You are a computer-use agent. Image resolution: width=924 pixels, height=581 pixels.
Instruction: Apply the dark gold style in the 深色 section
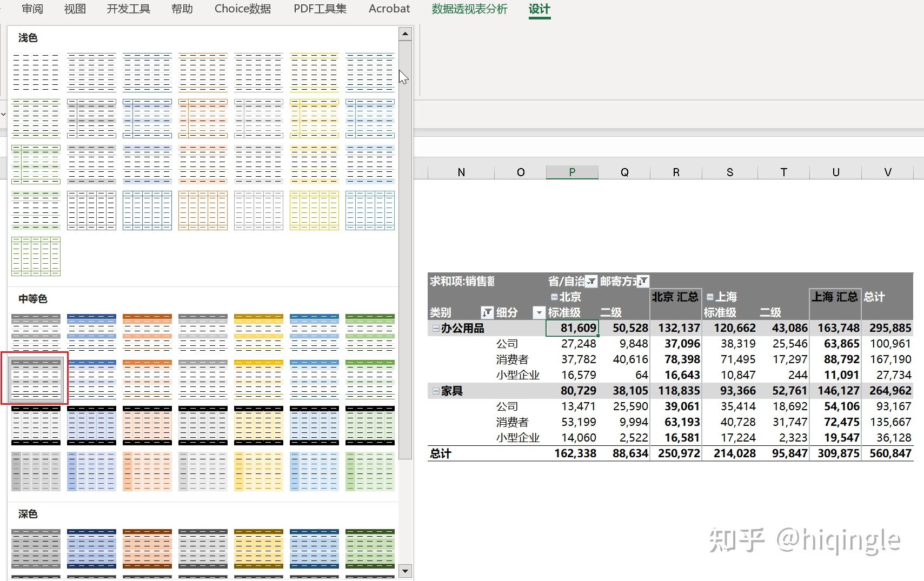(x=258, y=549)
